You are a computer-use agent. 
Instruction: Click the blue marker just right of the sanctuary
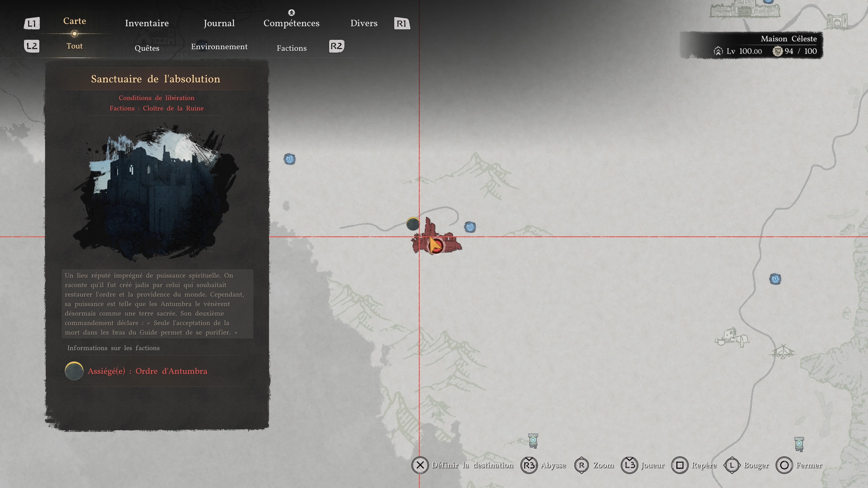pyautogui.click(x=470, y=227)
